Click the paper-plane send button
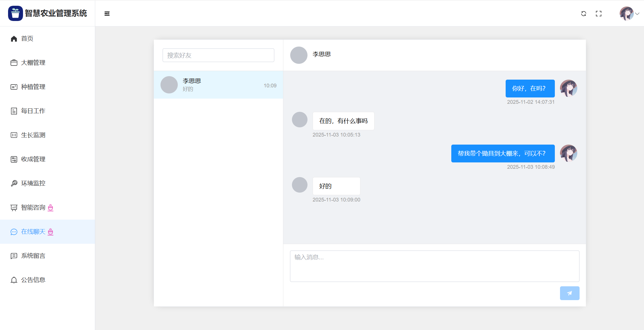The image size is (644, 330). (570, 293)
